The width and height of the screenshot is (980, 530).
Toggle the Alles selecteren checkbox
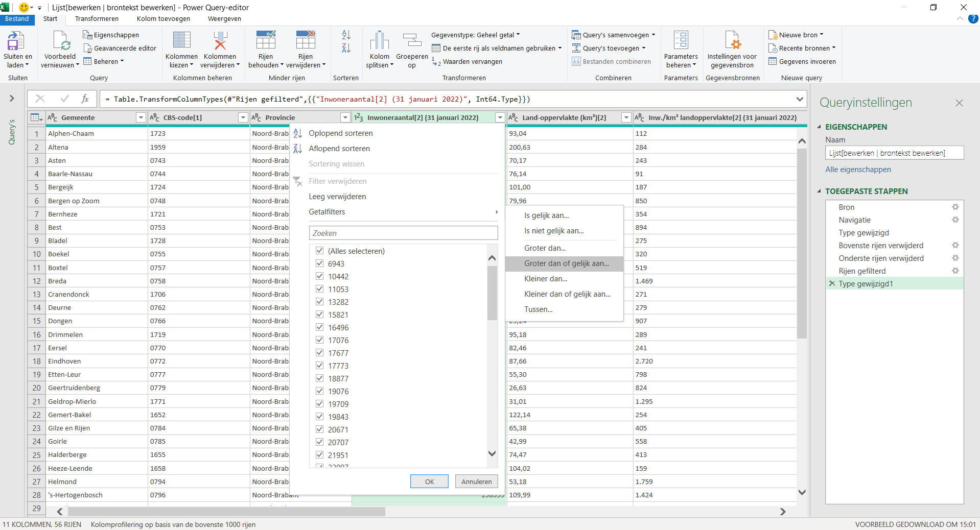coord(319,251)
